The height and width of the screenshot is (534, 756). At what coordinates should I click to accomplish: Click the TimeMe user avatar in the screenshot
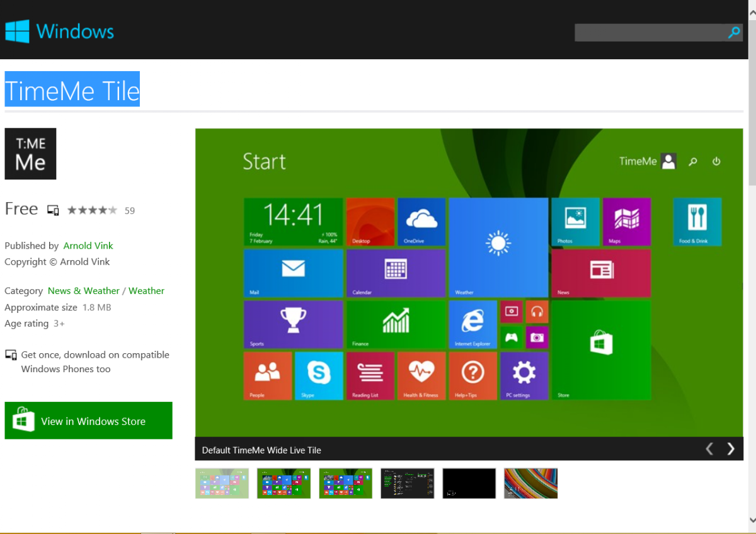pos(668,161)
